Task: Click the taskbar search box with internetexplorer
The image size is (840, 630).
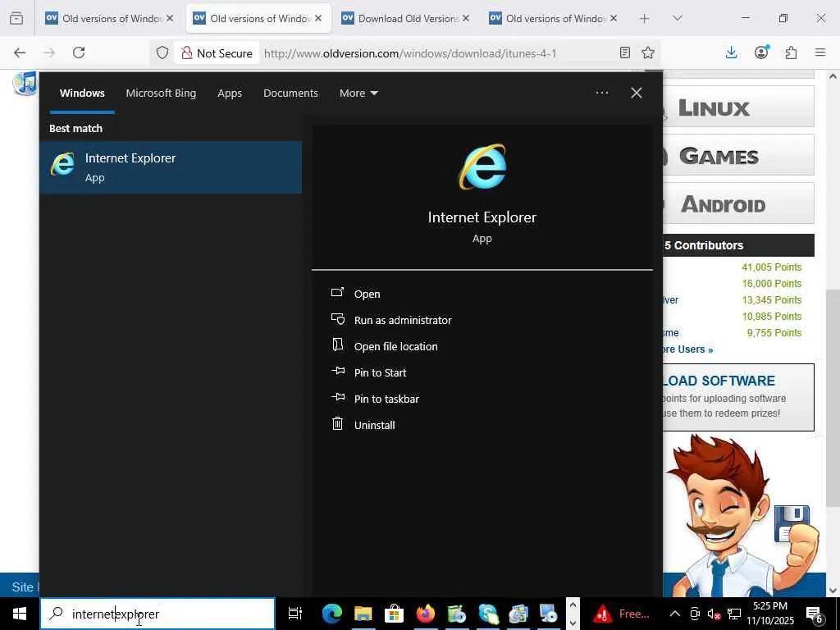Action: pos(157,614)
